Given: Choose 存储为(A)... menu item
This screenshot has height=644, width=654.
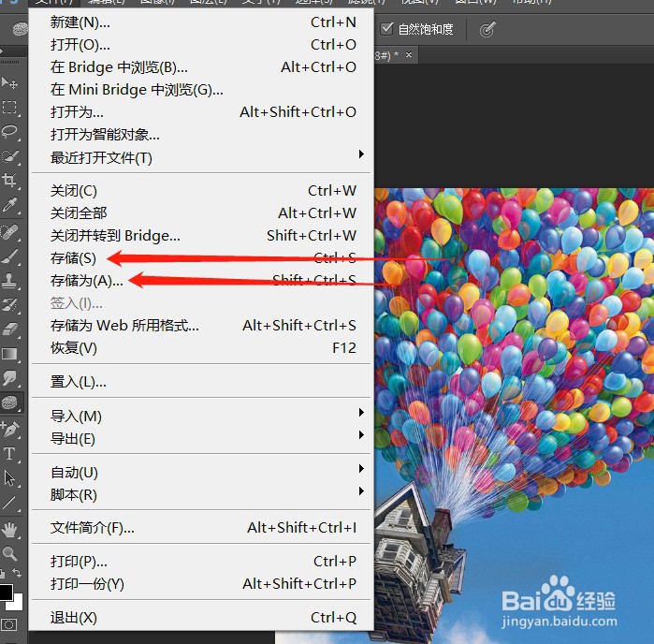Looking at the screenshot, I should click(201, 281).
